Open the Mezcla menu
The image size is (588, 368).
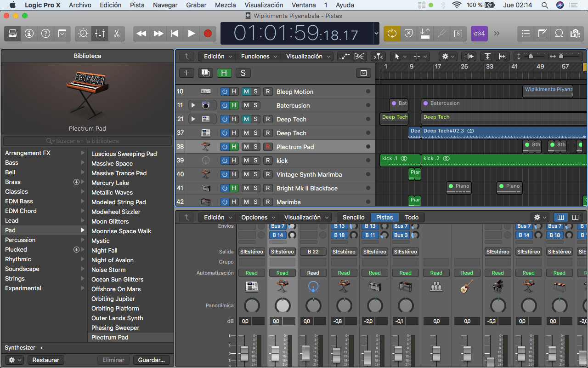pos(225,5)
